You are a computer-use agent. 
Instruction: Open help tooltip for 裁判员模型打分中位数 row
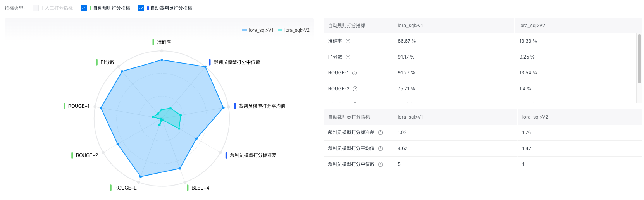(381, 164)
